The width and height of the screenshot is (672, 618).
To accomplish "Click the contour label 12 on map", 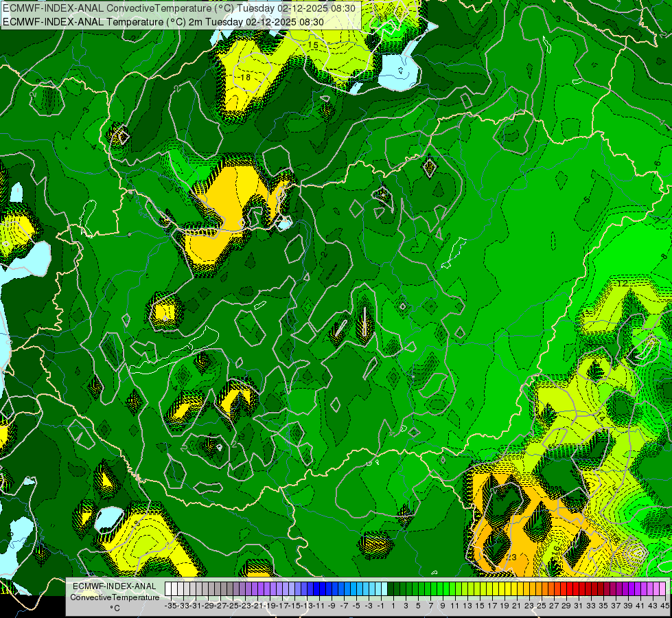I will [623, 284].
